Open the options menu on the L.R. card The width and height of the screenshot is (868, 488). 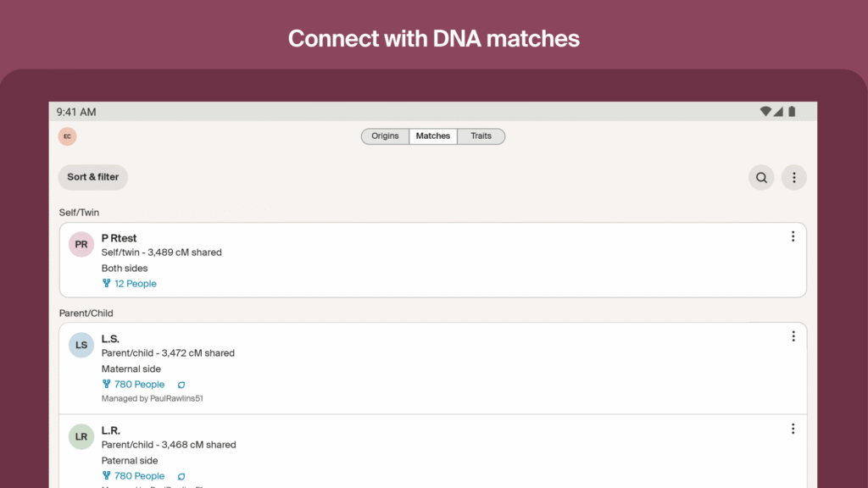tap(793, 428)
